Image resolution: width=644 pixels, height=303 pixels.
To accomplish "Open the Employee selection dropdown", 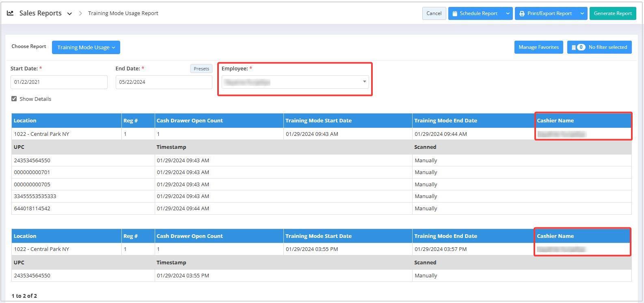I will [295, 82].
